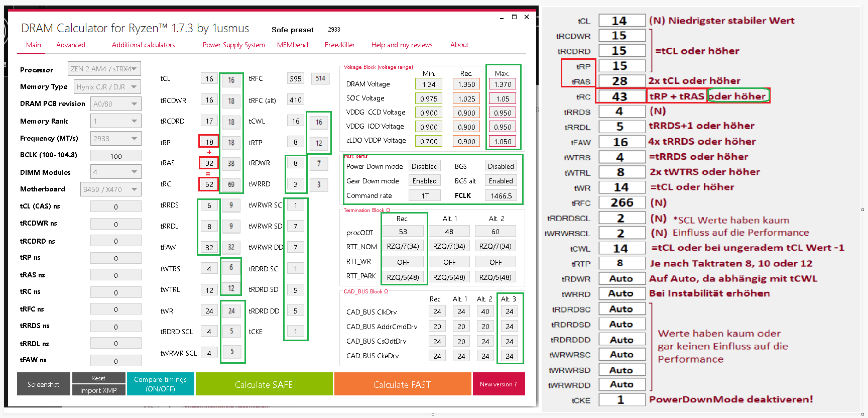Open the Memory Rank dropdown
The width and height of the screenshot is (868, 418).
(x=116, y=121)
